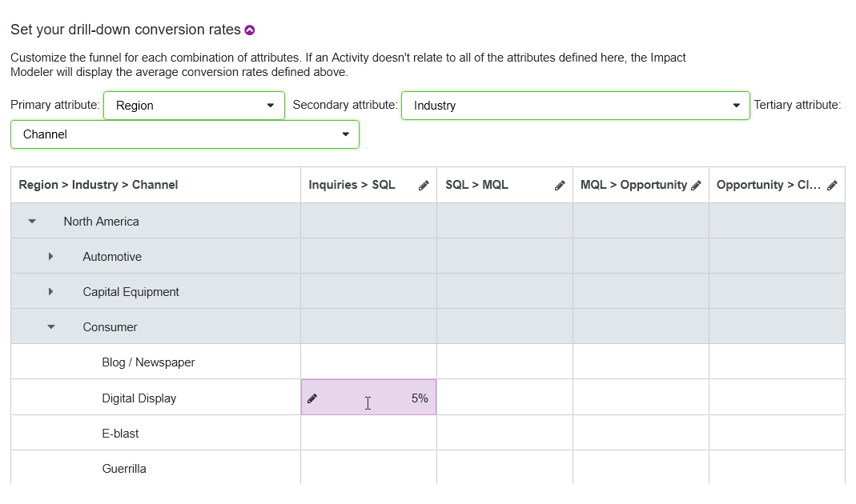Click pencil icon in MQL > Opportunity header

[x=696, y=186]
